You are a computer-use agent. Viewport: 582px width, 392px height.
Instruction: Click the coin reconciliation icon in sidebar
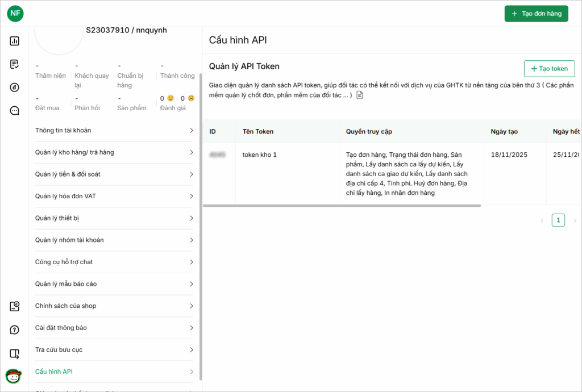pos(15,87)
